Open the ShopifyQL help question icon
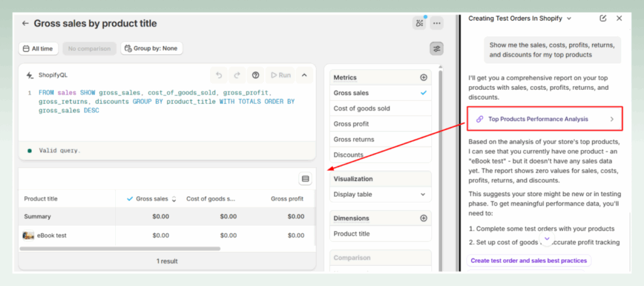The height and width of the screenshot is (286, 644). pos(255,75)
